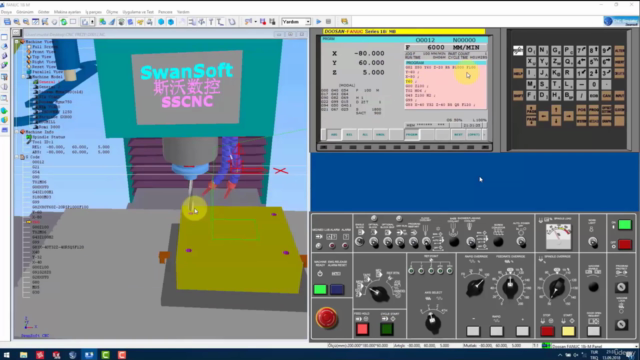Click the cursor up arrow key
Viewport: 640px width, 360px height.
pos(556,110)
